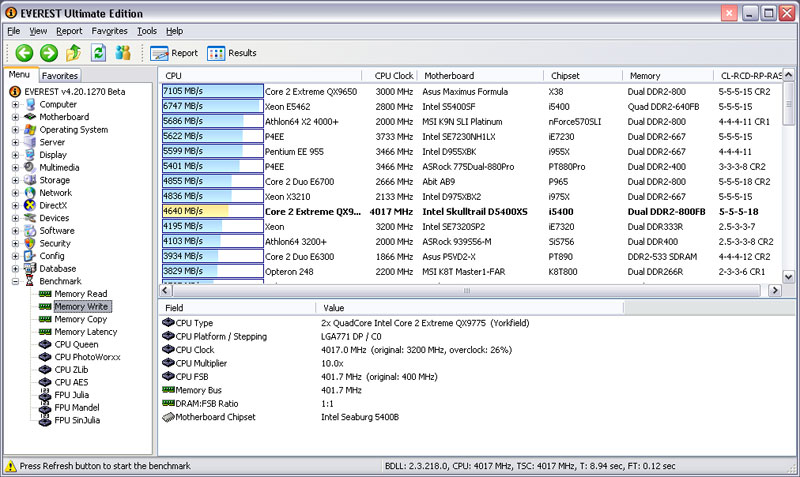The height and width of the screenshot is (477, 800).
Task: Click the highlighted 4640 MB/s result bar
Action: click(213, 211)
